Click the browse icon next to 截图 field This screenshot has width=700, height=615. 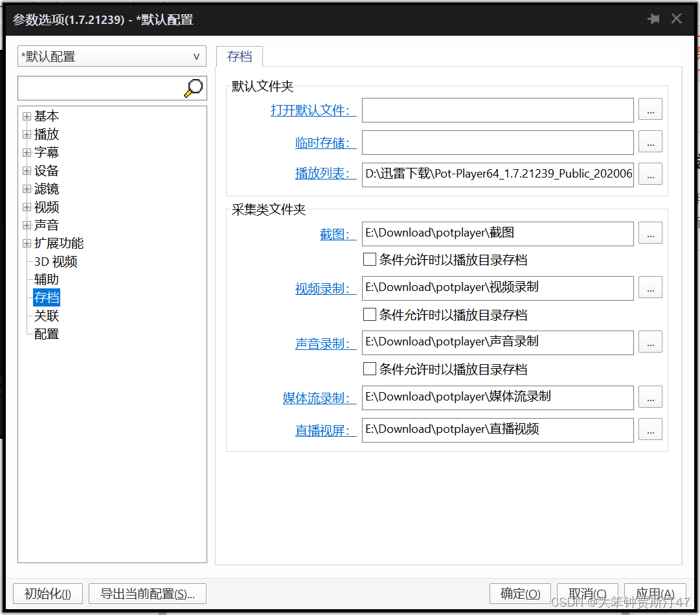[650, 233]
